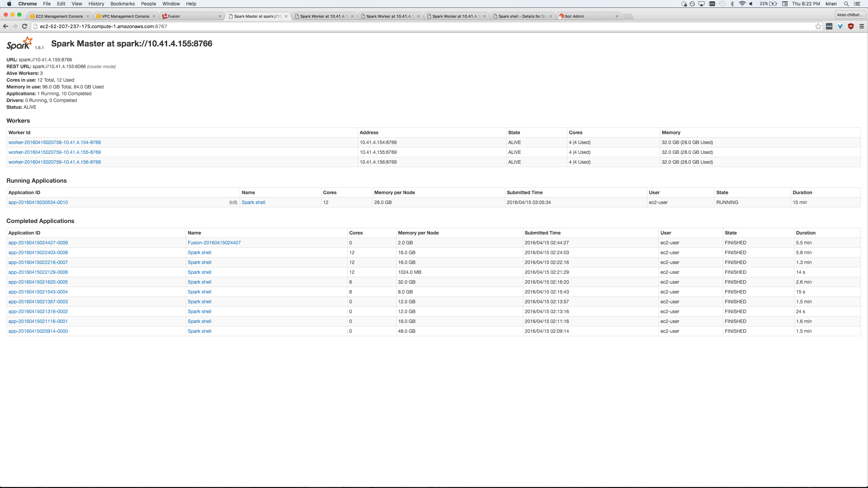Click the Time Machine menu bar icon
The width and height of the screenshot is (868, 488).
[x=722, y=4]
